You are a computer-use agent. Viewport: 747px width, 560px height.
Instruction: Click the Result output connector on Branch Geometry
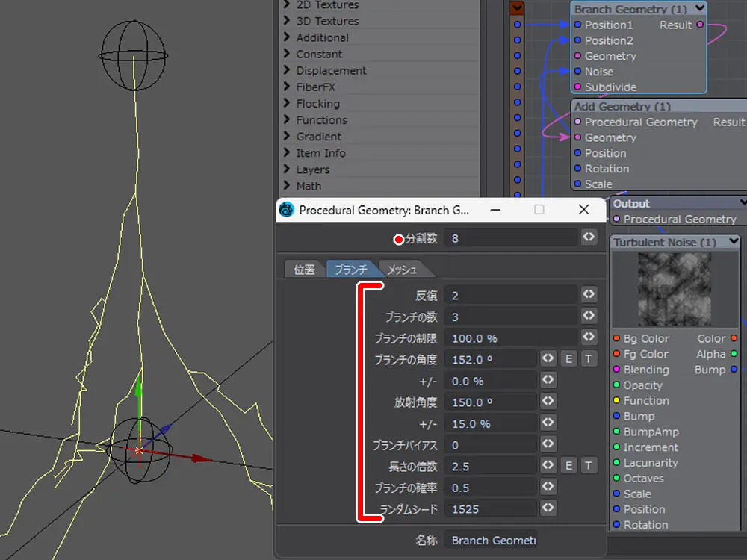coord(700,25)
